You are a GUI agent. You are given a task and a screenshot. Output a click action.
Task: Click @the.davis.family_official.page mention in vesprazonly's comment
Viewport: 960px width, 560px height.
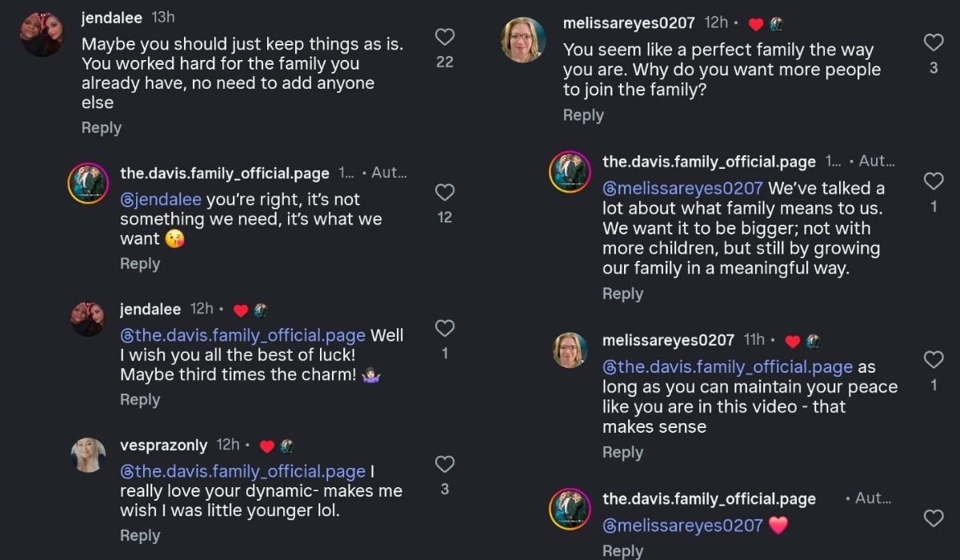(242, 471)
